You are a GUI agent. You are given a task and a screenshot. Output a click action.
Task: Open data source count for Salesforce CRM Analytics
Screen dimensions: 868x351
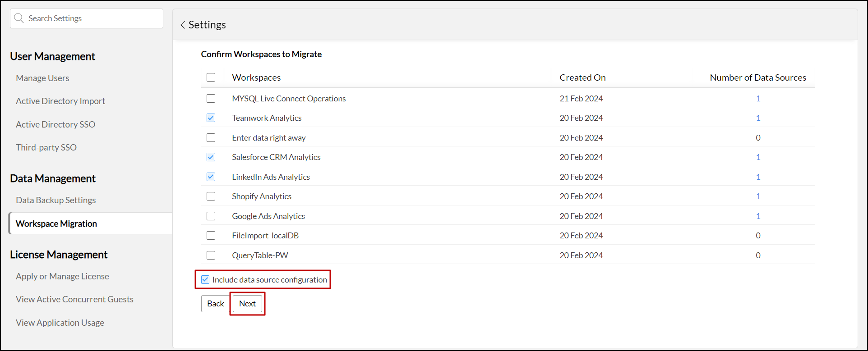tap(758, 157)
